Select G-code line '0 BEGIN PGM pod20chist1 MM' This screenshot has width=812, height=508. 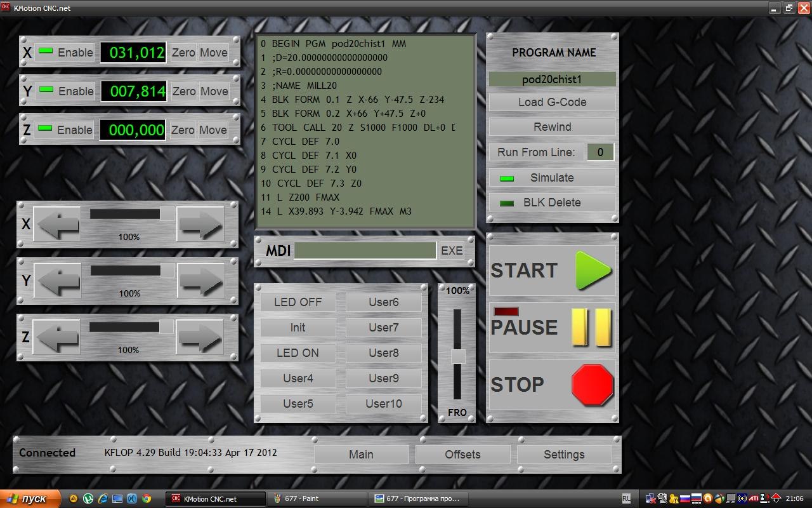[x=333, y=44]
